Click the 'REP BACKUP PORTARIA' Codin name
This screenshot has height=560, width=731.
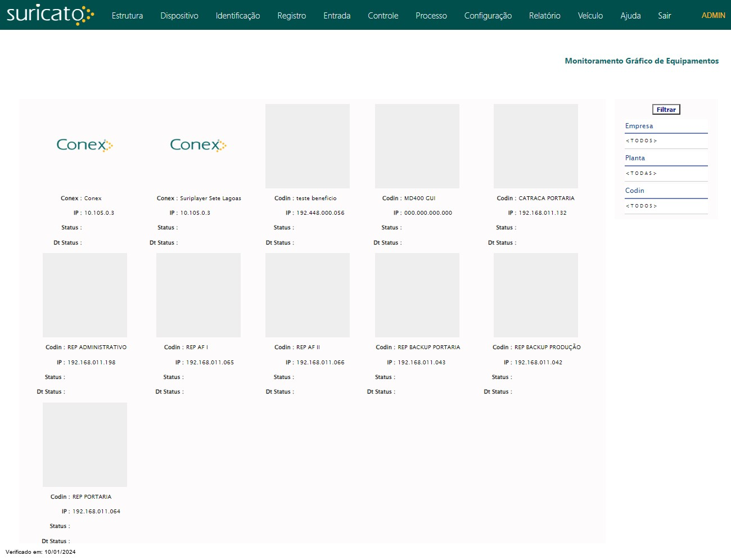coord(429,347)
